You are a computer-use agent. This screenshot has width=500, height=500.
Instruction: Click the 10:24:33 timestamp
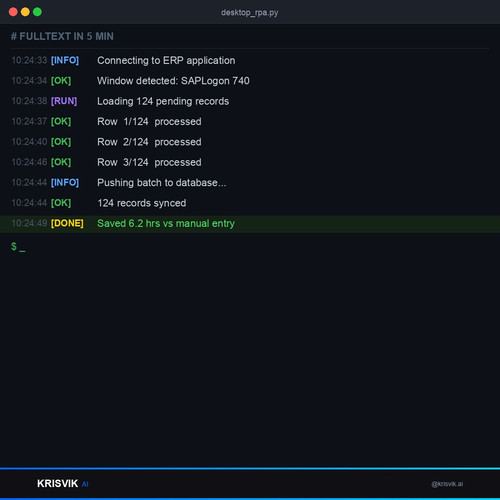(x=29, y=60)
